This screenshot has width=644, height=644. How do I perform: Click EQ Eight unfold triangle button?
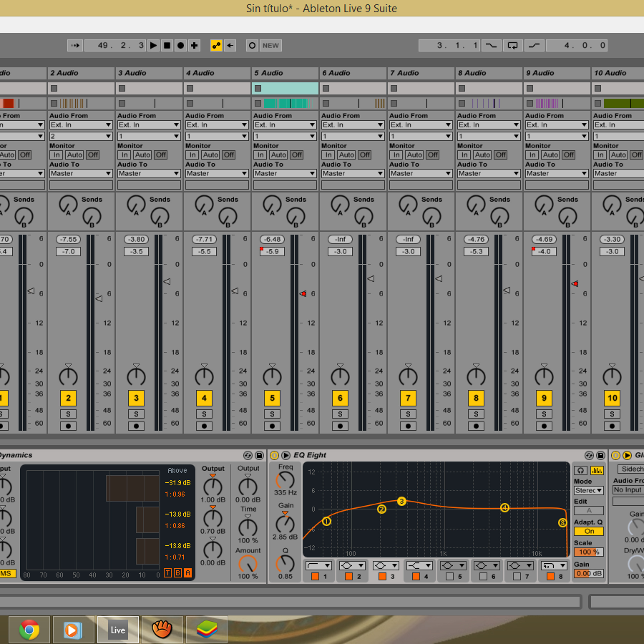click(286, 455)
